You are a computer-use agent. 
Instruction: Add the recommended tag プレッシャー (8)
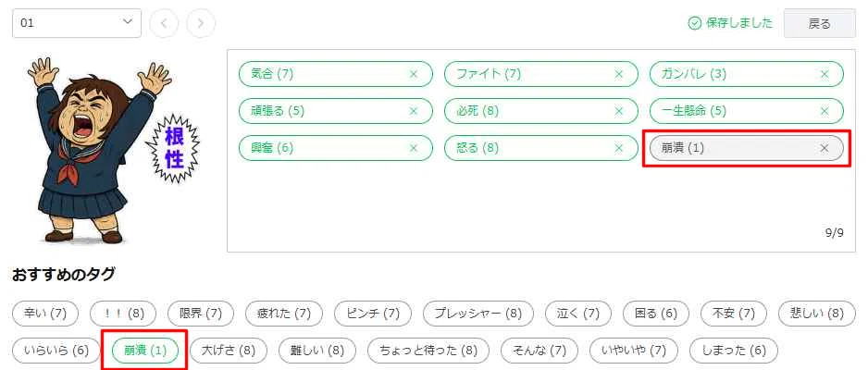pos(478,314)
